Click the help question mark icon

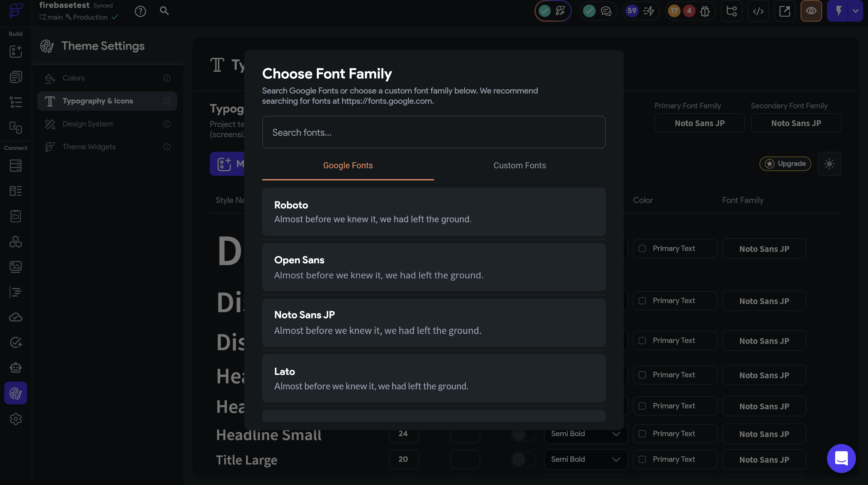140,11
